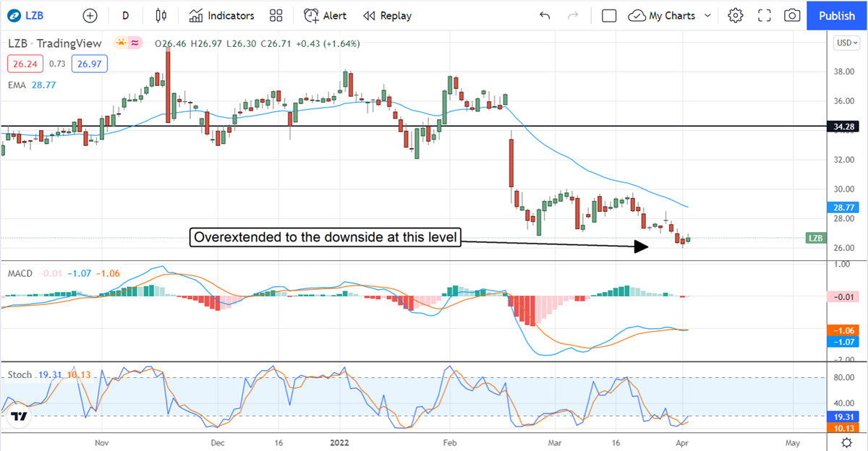
Task: Click the 28.77 EMA price label
Action: (x=844, y=207)
